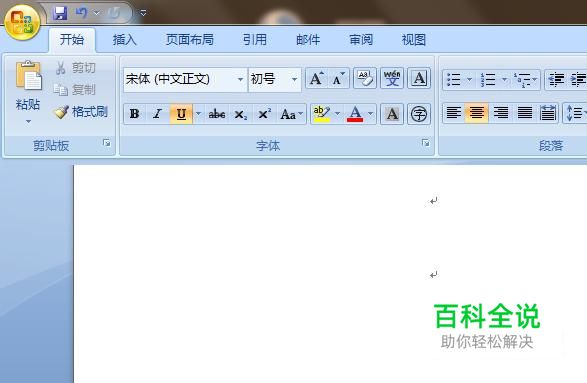Open underline style dropdown arrow
The width and height of the screenshot is (587, 383).
[x=198, y=114]
